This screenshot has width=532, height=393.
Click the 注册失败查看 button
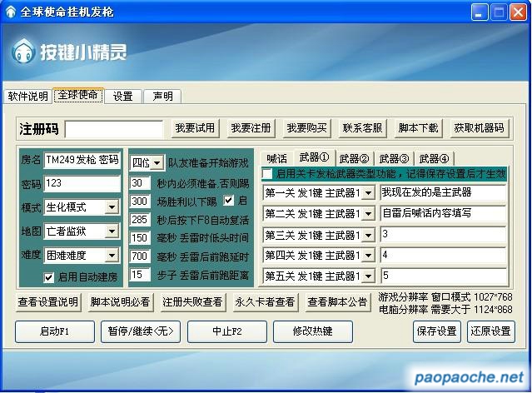click(x=192, y=302)
